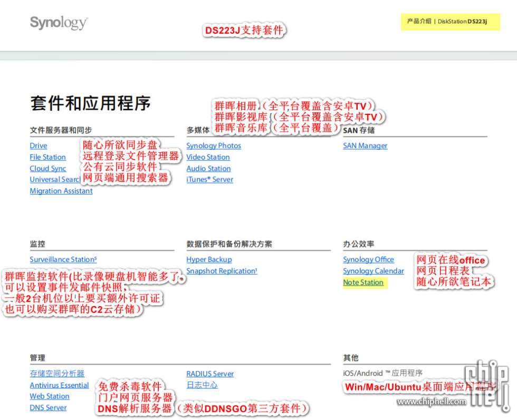This screenshot has height=420, width=517.
Task: Open the SAN Manager link
Action: (x=365, y=145)
